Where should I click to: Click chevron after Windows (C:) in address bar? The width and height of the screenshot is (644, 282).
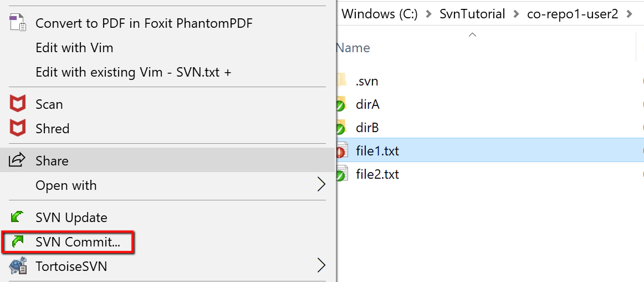pos(429,14)
